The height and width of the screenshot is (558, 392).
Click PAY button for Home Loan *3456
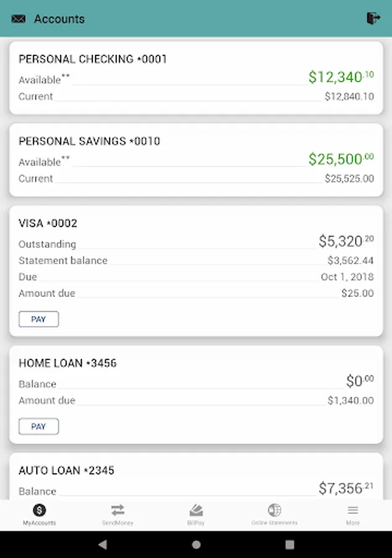tap(38, 427)
